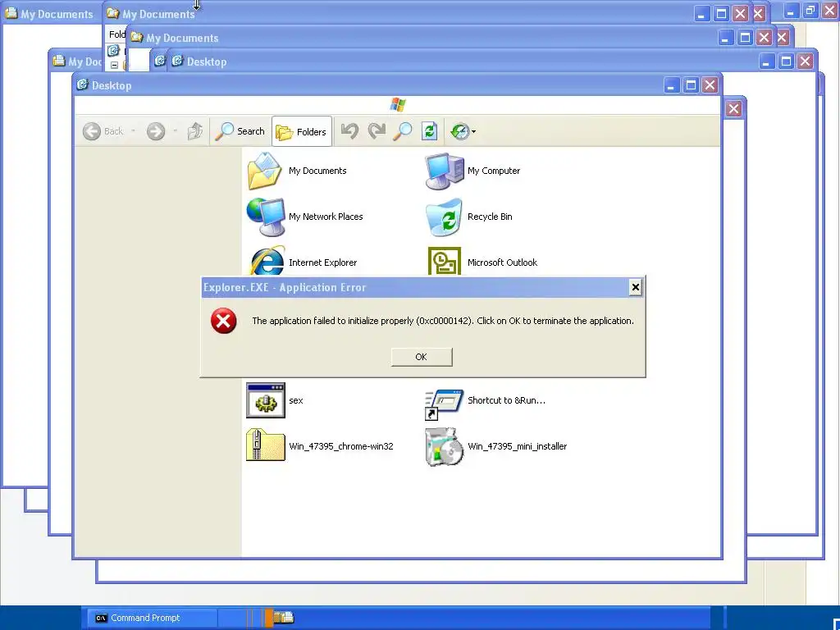The height and width of the screenshot is (630, 840).
Task: Minimize the front Desktop window
Action: pyautogui.click(x=672, y=84)
